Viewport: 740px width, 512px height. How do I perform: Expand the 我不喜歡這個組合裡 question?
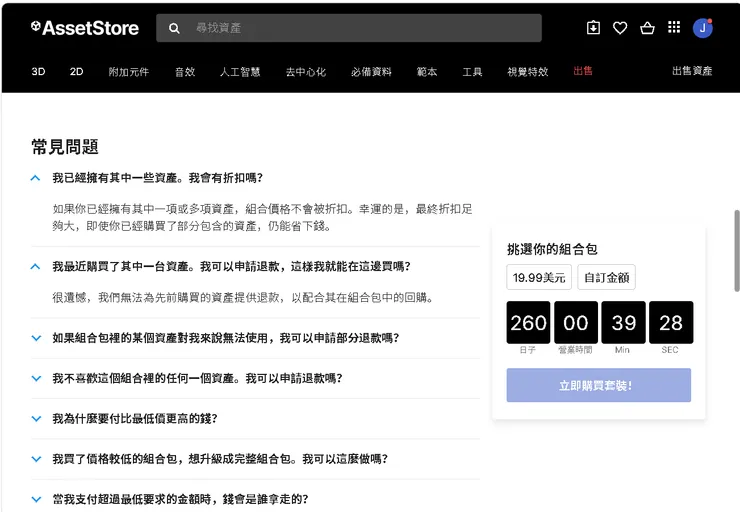click(255, 378)
